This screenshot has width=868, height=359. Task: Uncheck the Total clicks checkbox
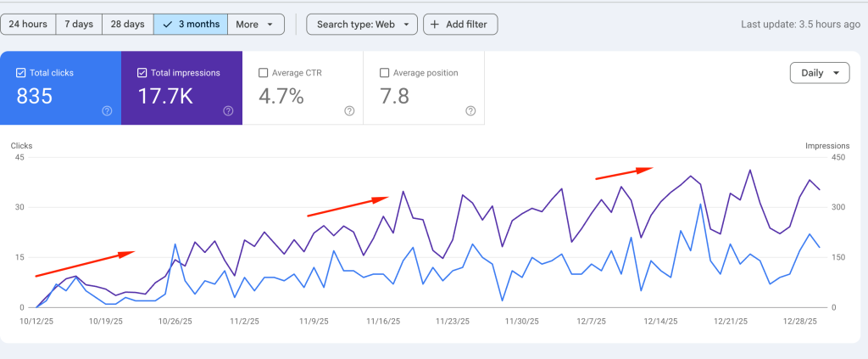pyautogui.click(x=21, y=73)
